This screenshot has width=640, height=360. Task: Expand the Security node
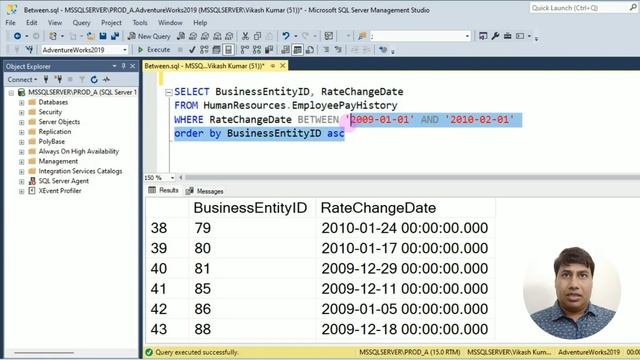tap(22, 112)
